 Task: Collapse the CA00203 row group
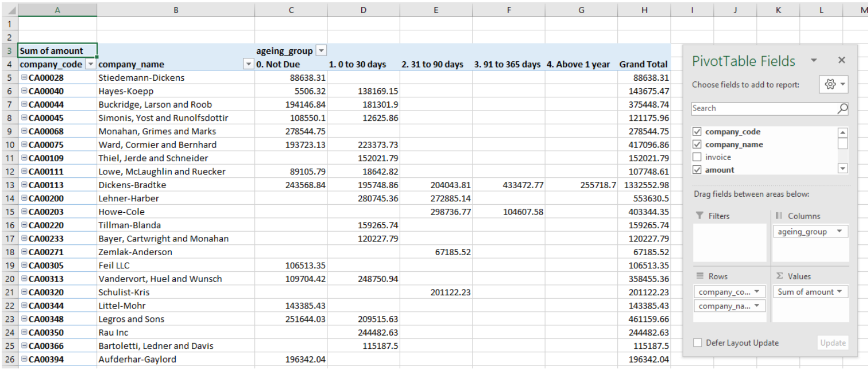coord(24,212)
